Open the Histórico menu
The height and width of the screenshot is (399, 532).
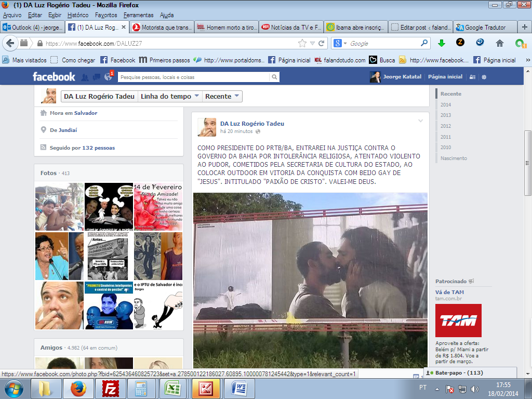coord(78,15)
